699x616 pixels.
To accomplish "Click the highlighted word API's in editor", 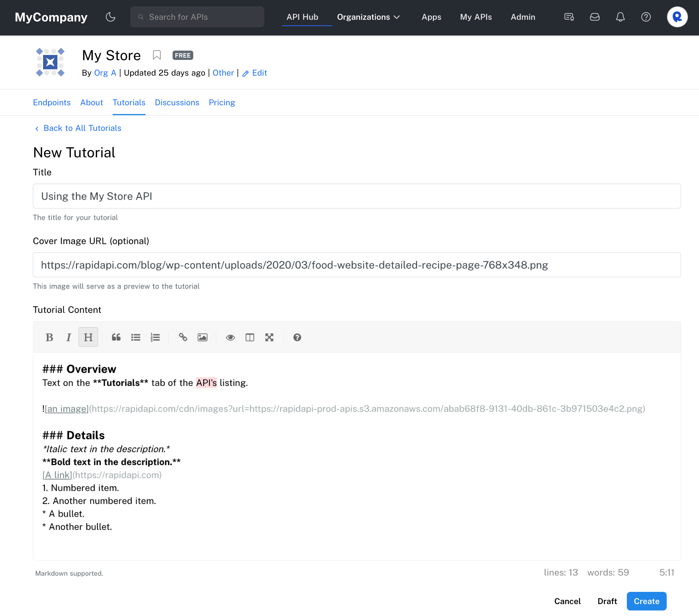I will 206,383.
